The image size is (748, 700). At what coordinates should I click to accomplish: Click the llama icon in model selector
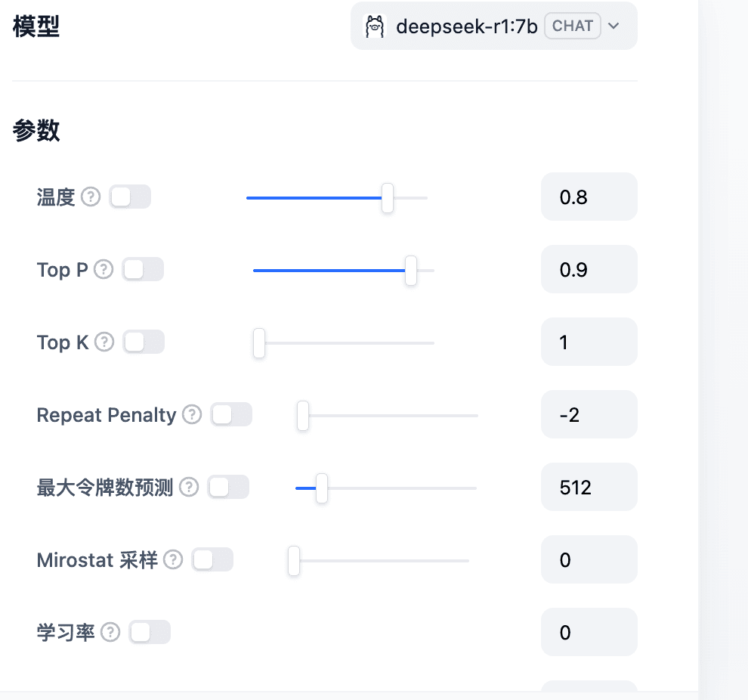click(x=375, y=26)
